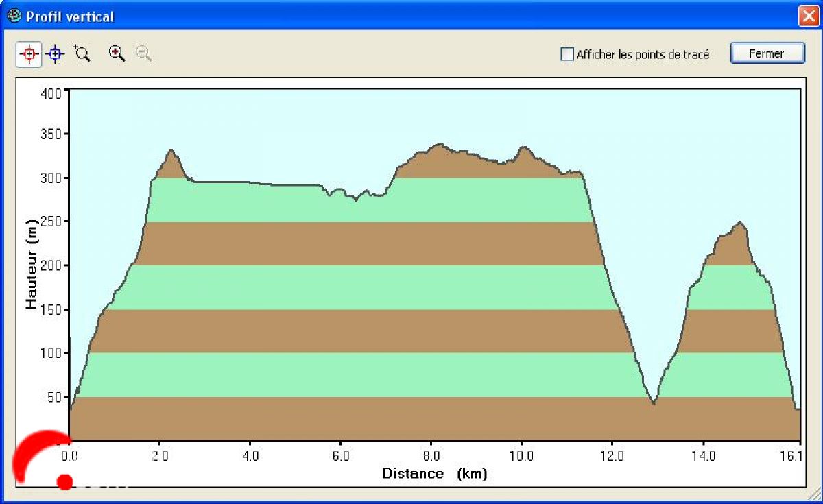823x504 pixels.
Task: Select the red crosshair pointer tool
Action: pyautogui.click(x=29, y=54)
